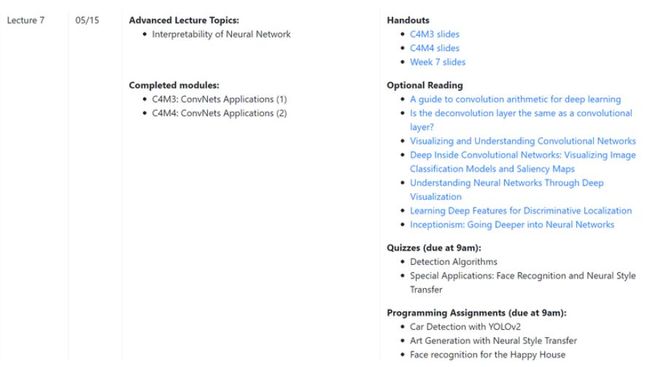
Task: Open the Week 7 slides link
Action: click(x=437, y=62)
